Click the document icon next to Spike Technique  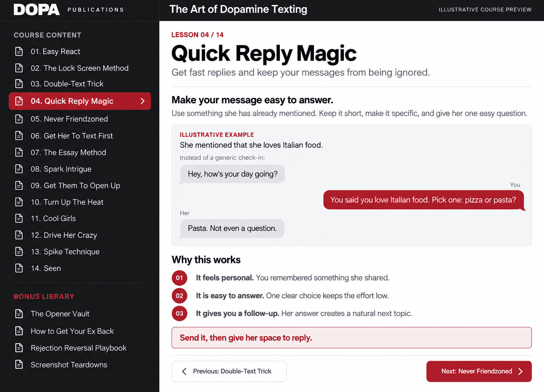(x=19, y=252)
